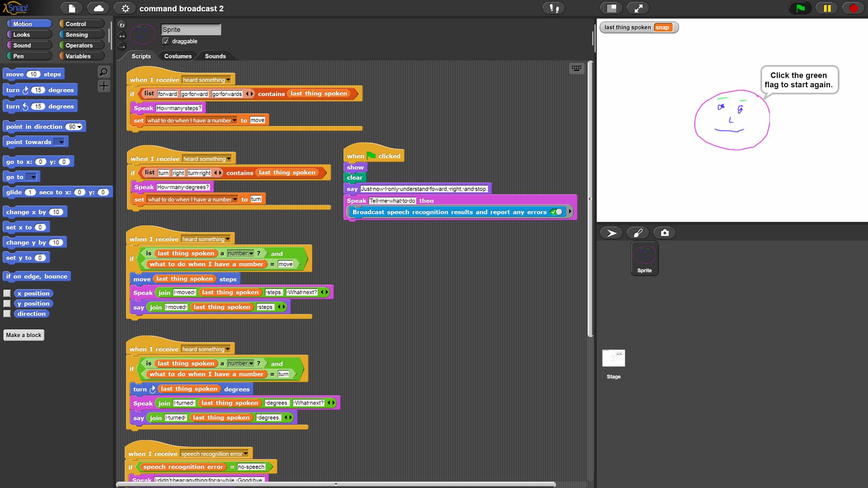Select the paintbrush to paint a new sprite
This screenshot has width=868, height=488.
[x=638, y=233]
